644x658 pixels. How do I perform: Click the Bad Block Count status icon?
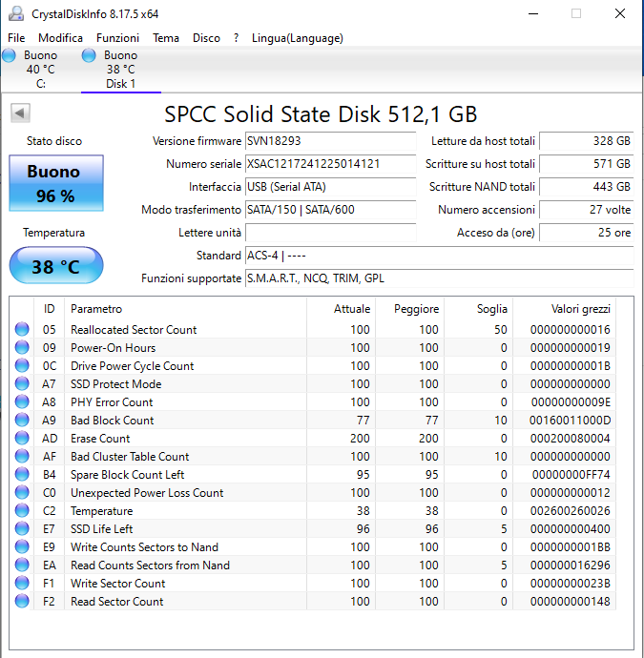point(22,421)
